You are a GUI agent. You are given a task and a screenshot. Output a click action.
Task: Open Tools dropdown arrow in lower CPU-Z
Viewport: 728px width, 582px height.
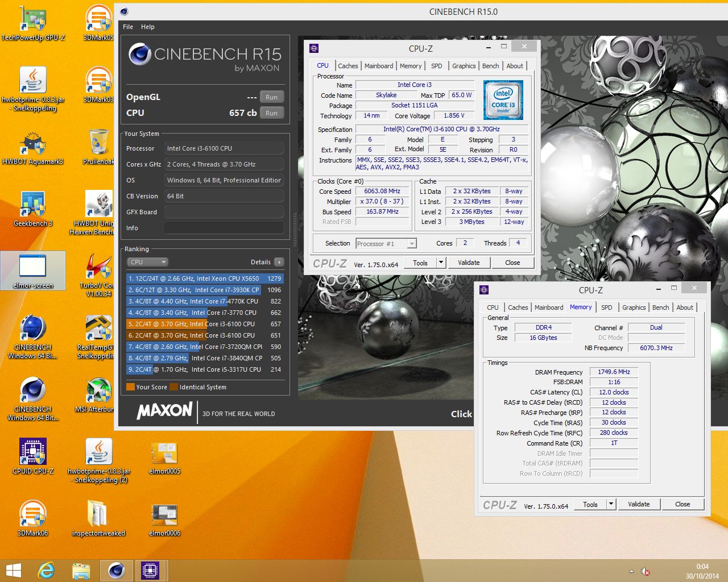coord(611,504)
